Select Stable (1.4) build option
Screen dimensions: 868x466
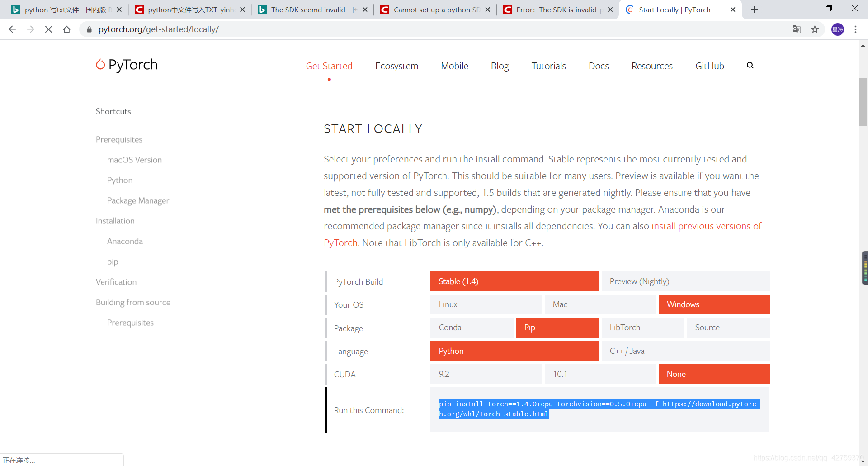(x=514, y=281)
